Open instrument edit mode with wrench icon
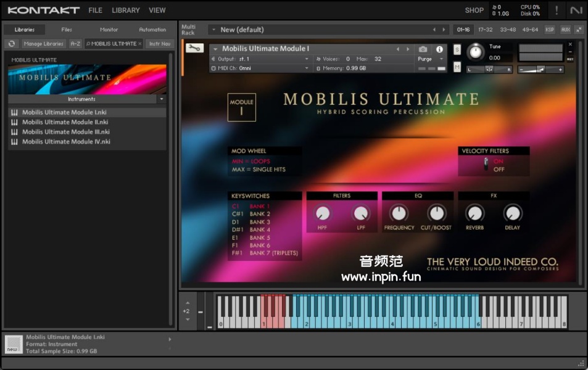The image size is (588, 370). click(x=194, y=48)
